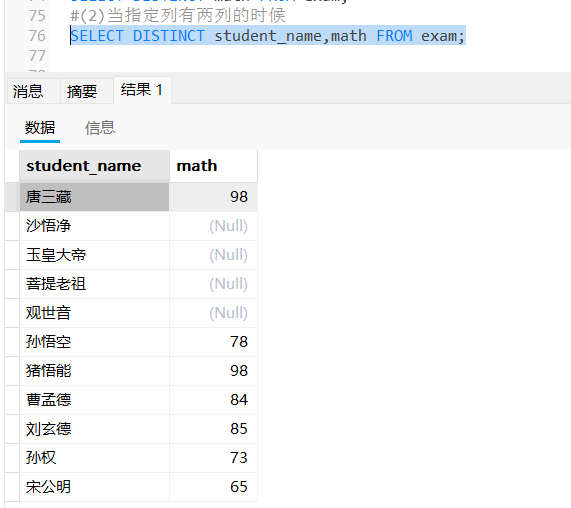Select the cell 菩提老祖

(94, 284)
